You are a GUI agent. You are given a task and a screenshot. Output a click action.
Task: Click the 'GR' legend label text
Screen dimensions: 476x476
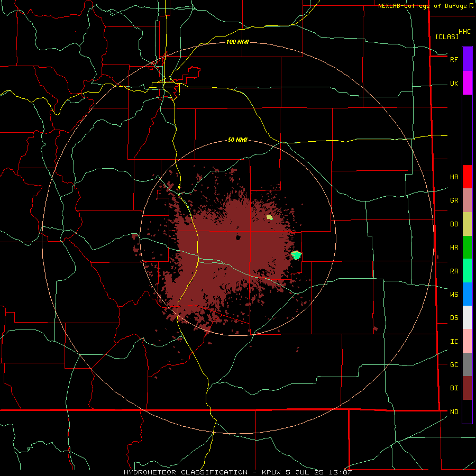tap(454, 200)
